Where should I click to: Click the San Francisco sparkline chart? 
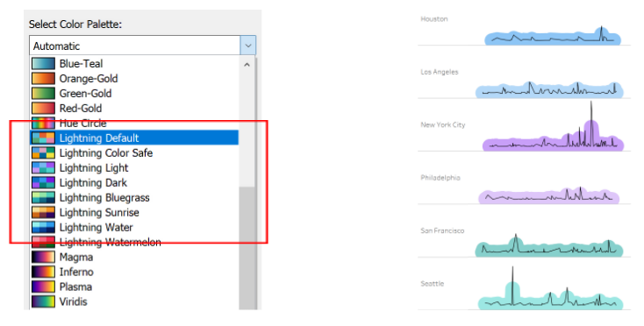point(549,245)
